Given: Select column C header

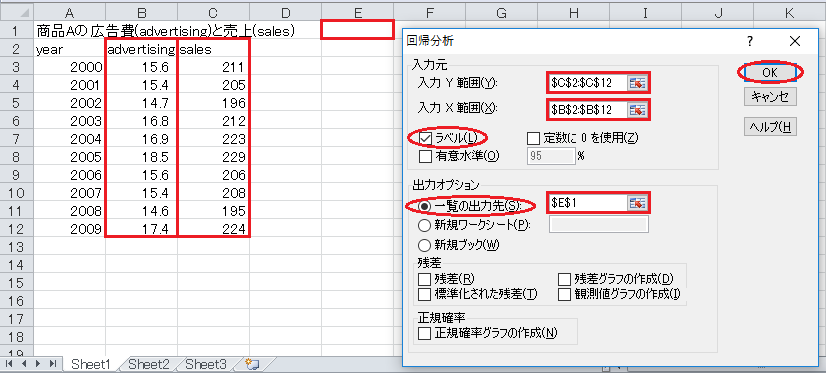Looking at the screenshot, I should 213,13.
